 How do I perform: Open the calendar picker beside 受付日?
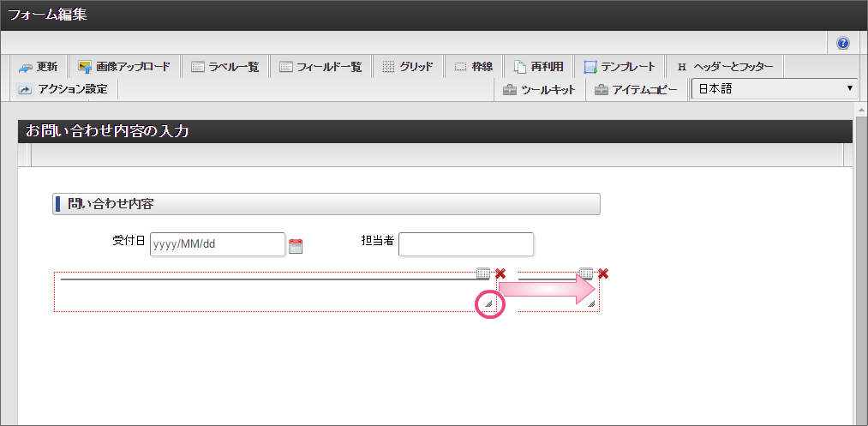coord(296,246)
